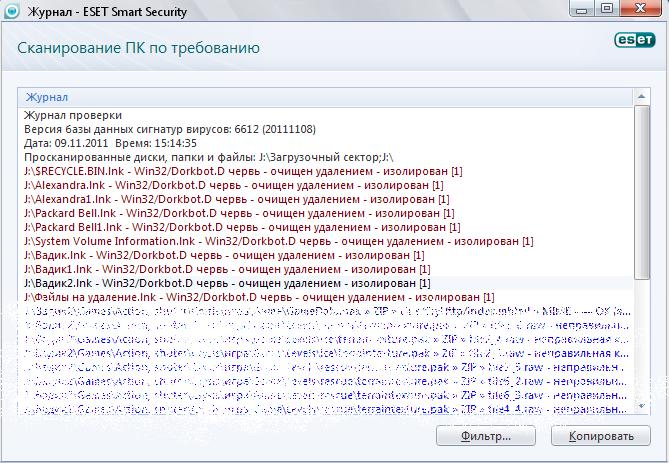669x463 pixels.
Task: Click the Дата: 09.11.2011 line
Action: (x=326, y=143)
